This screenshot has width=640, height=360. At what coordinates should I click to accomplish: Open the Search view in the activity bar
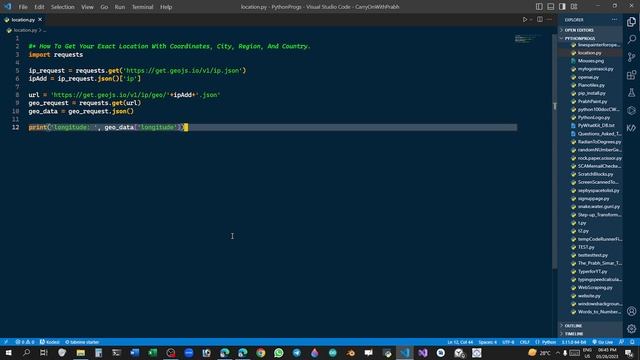click(x=631, y=39)
